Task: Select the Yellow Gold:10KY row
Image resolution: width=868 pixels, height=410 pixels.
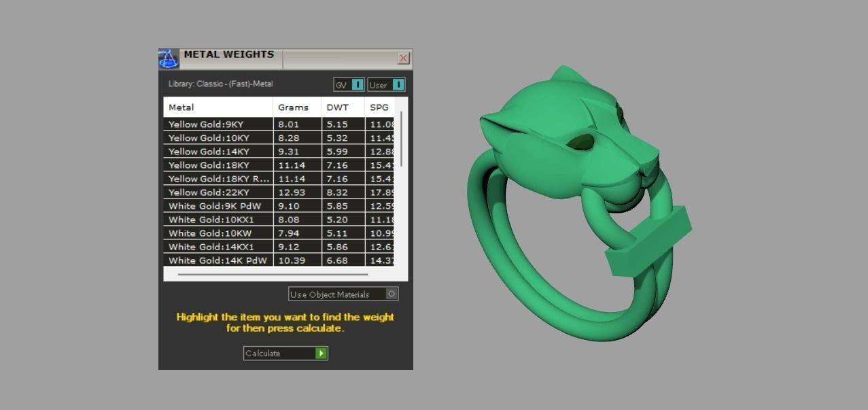Action: click(279, 138)
